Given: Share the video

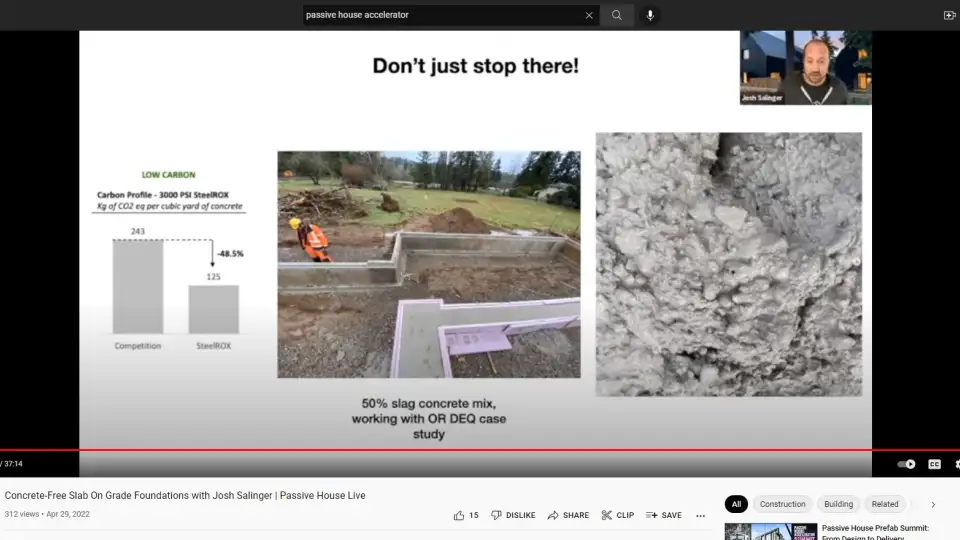Looking at the screenshot, I should [x=568, y=515].
